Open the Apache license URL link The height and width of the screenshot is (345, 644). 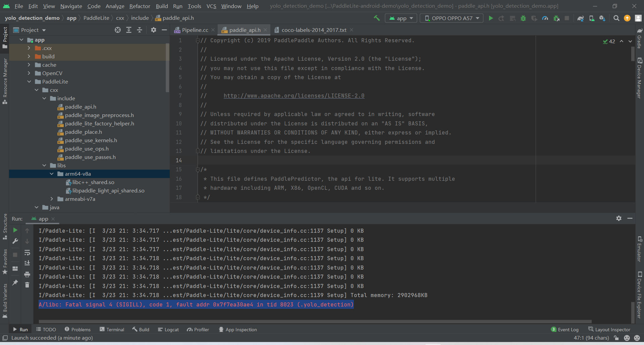coord(294,96)
